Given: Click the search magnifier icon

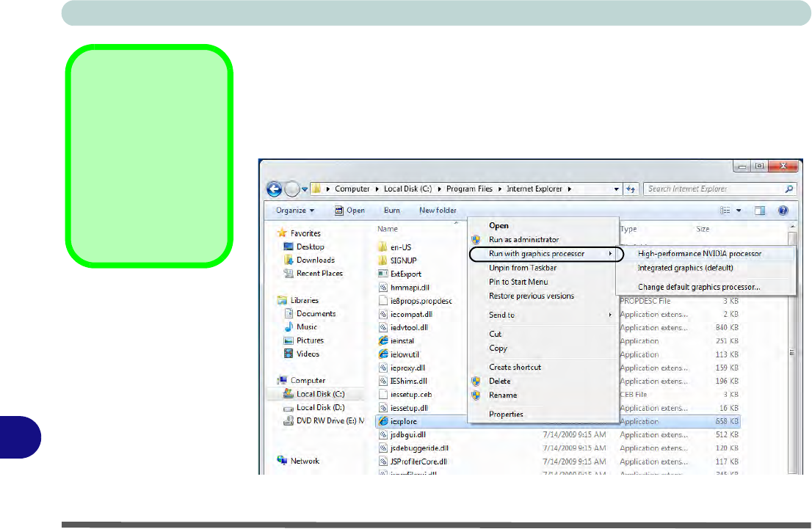Looking at the screenshot, I should click(789, 189).
